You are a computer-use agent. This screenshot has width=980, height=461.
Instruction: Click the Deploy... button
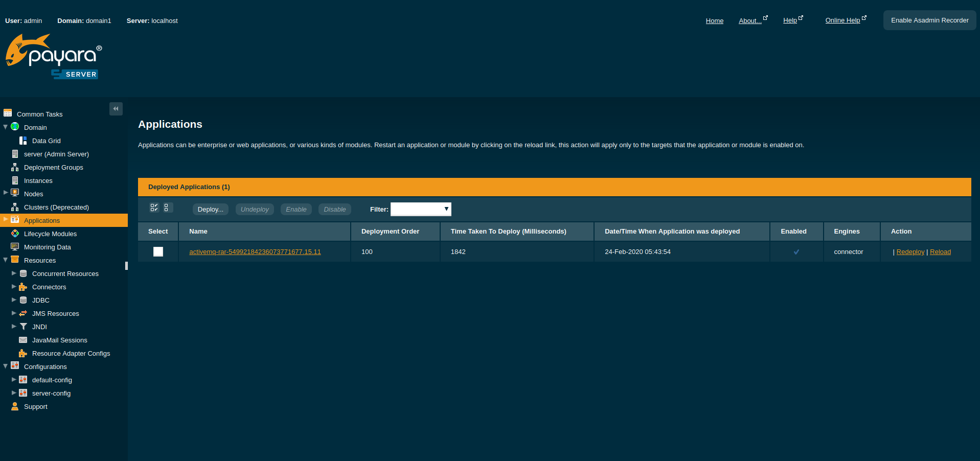pos(210,210)
